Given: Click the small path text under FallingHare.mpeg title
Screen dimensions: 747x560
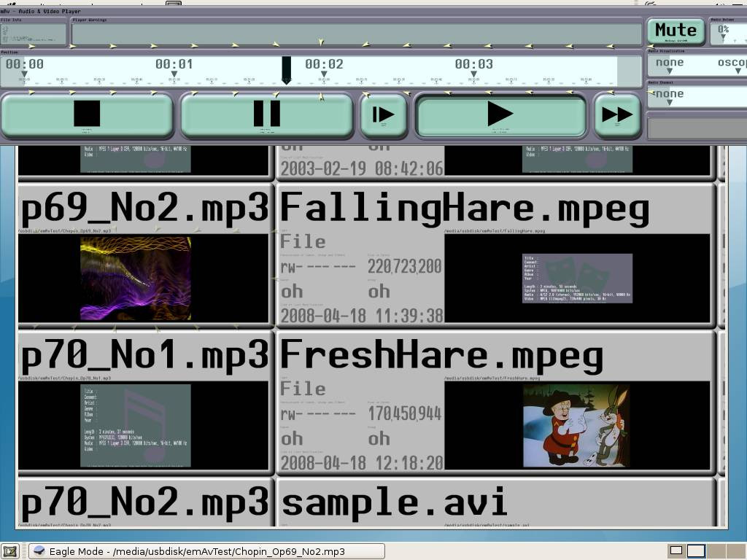Looking at the screenshot, I should tap(495, 231).
